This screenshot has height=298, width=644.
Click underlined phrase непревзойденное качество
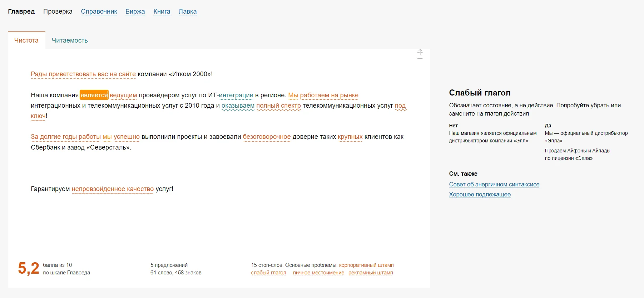pos(113,189)
